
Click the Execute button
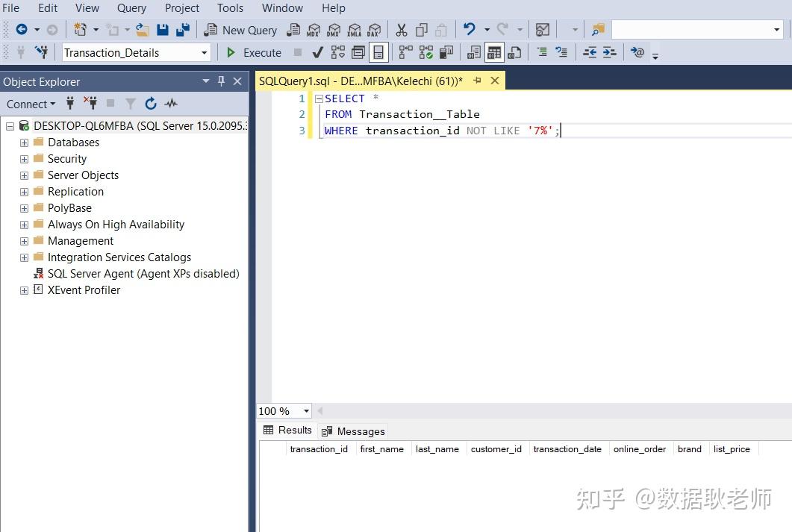click(255, 52)
